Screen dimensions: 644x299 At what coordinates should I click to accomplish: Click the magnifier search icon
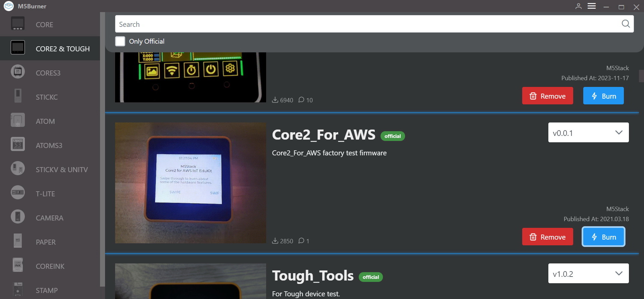coord(626,24)
